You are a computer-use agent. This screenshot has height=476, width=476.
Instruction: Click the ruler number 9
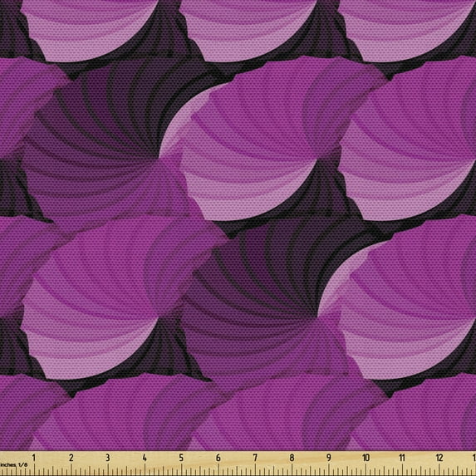[329, 458]
